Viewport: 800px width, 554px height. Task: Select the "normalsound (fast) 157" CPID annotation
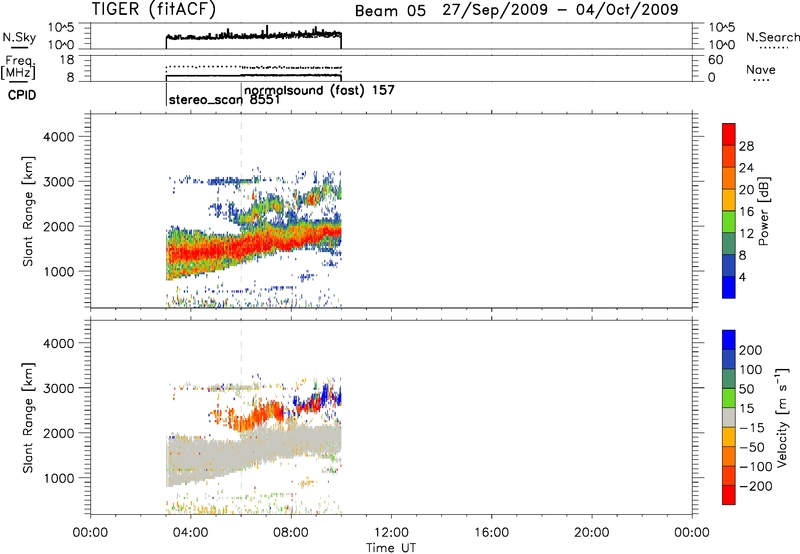click(x=319, y=90)
